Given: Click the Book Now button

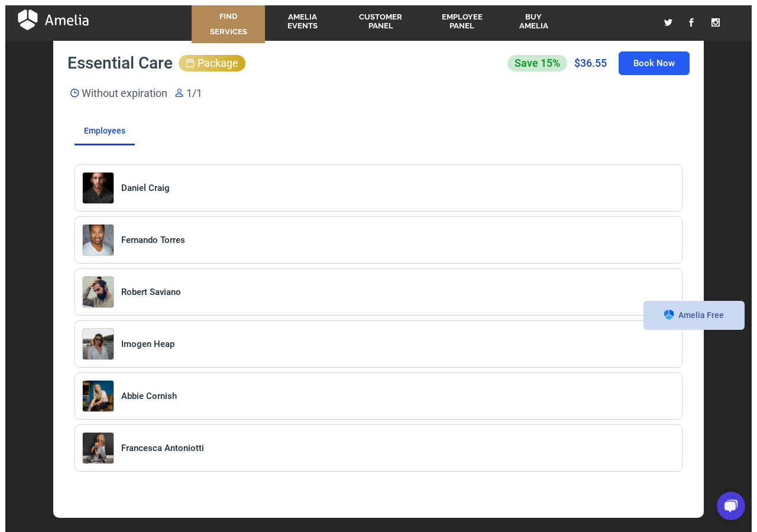Looking at the screenshot, I should click(x=654, y=63).
